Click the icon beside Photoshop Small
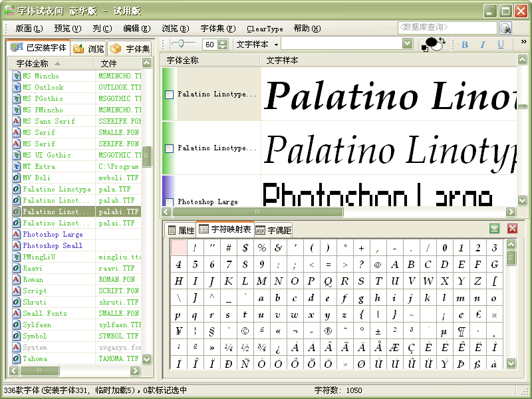The width and height of the screenshot is (532, 399). pos(16,245)
